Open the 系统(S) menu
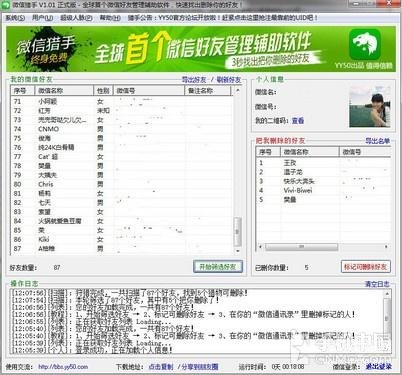Screen dimensions: 402x375 pos(15,18)
